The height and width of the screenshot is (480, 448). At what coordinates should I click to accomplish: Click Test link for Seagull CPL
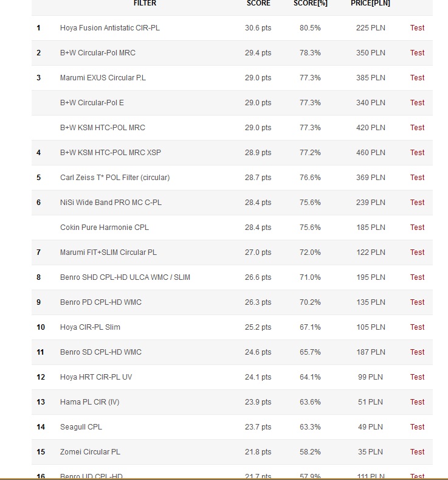[417, 427]
